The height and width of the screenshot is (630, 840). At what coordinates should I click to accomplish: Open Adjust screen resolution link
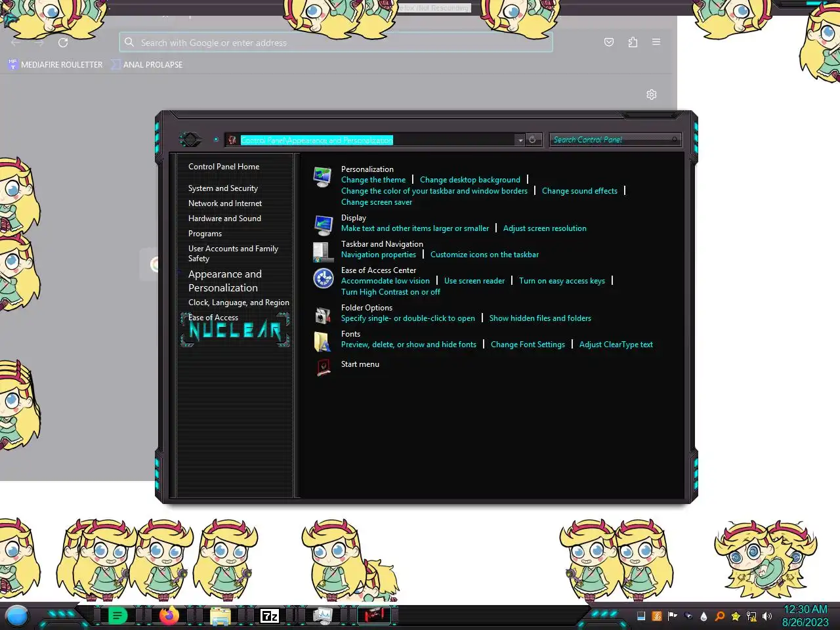tap(545, 228)
